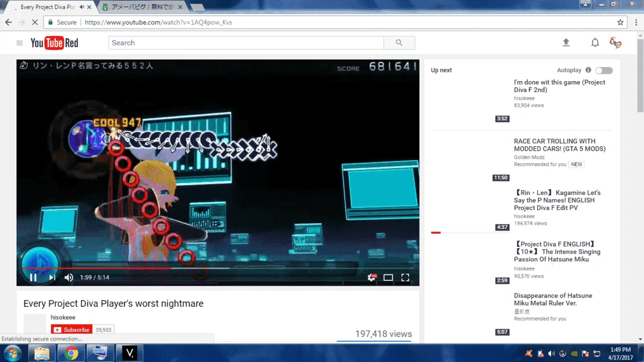Click the 3:52 video thumbnail
Screen dimensions: 644x362
click(470, 101)
